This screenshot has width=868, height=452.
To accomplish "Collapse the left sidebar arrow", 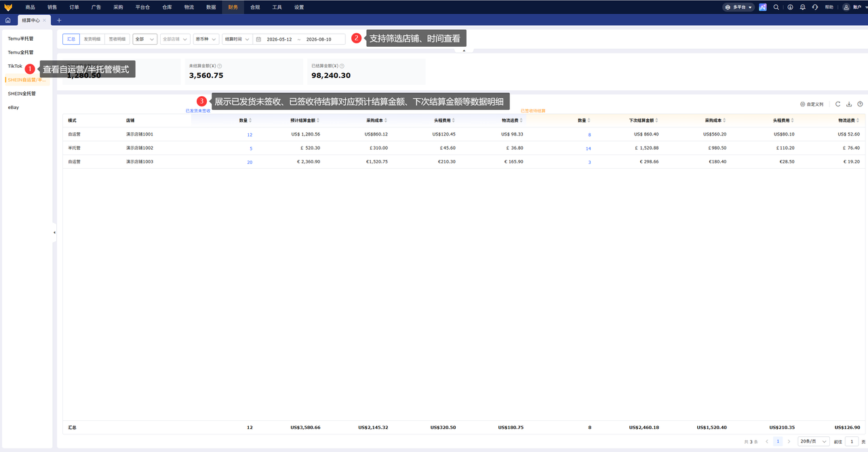I will pos(54,232).
